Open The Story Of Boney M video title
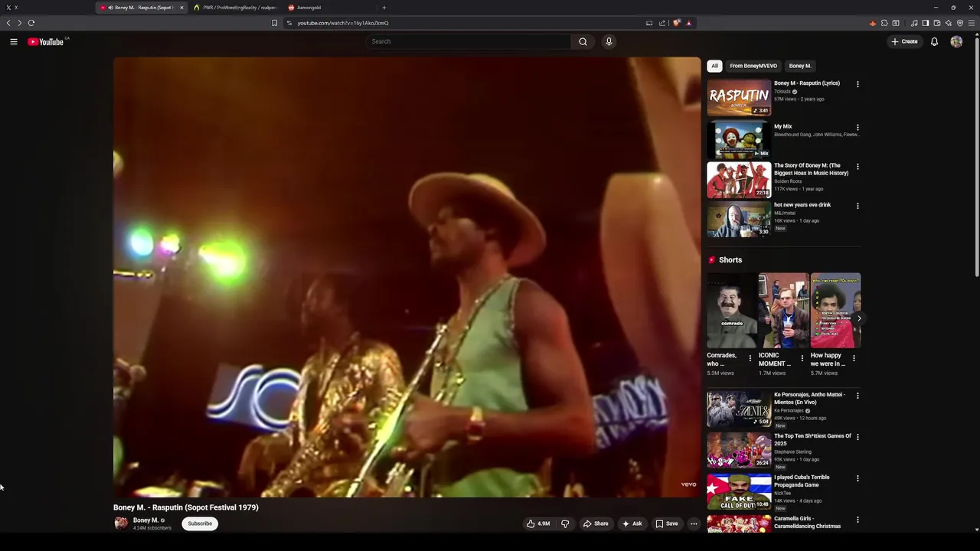This screenshot has height=551, width=980. point(811,169)
